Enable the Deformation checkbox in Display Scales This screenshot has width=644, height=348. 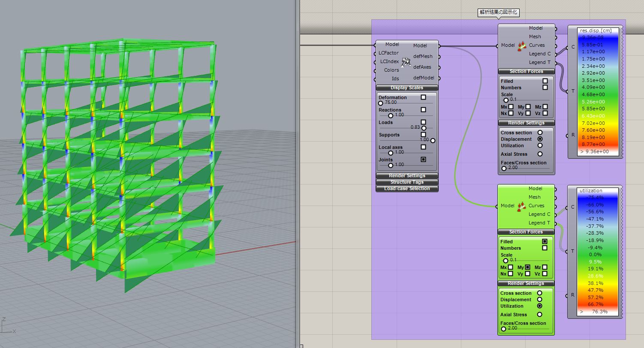click(x=424, y=97)
